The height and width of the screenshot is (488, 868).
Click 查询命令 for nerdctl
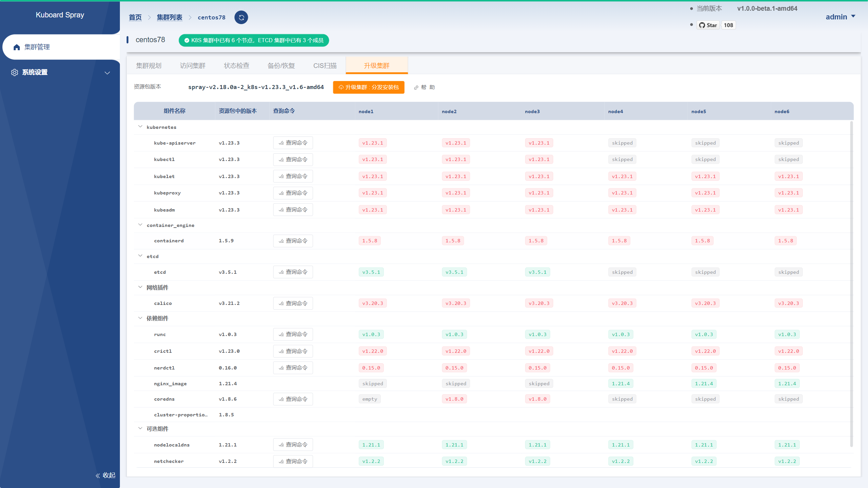293,368
